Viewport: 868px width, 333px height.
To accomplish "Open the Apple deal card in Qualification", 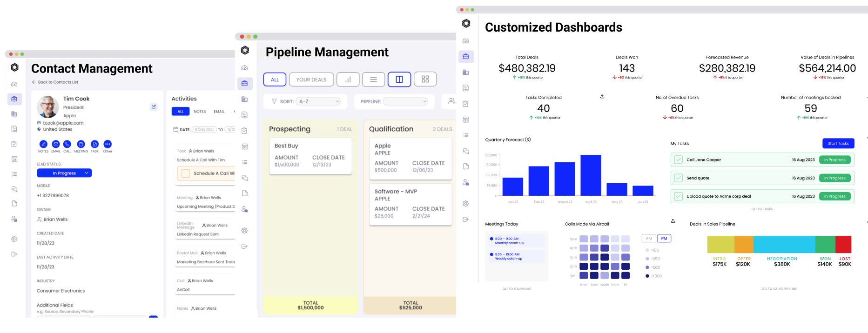I will coord(410,159).
